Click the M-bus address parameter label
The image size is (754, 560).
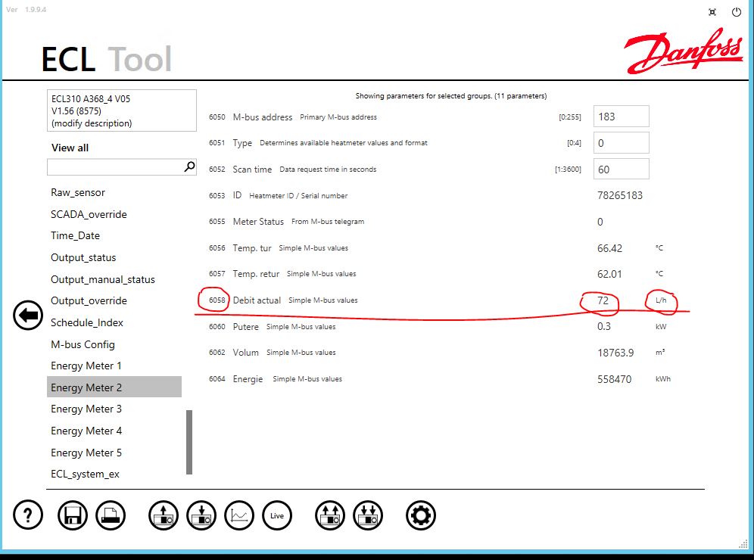point(263,117)
